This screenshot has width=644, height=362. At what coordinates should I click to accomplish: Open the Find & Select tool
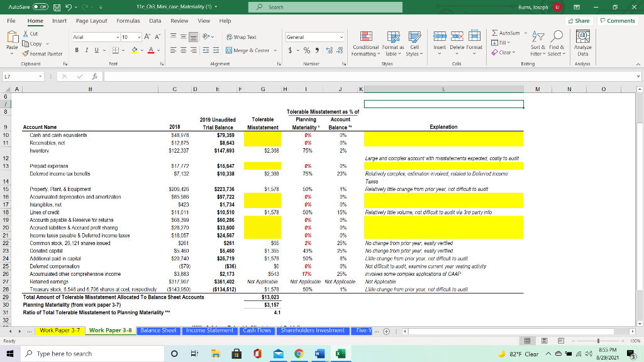pyautogui.click(x=556, y=43)
